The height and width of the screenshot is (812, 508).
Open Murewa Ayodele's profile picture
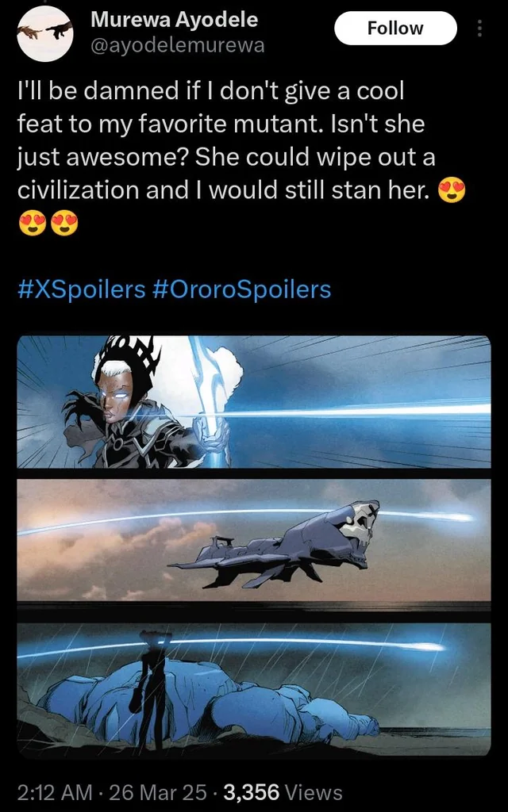point(45,33)
